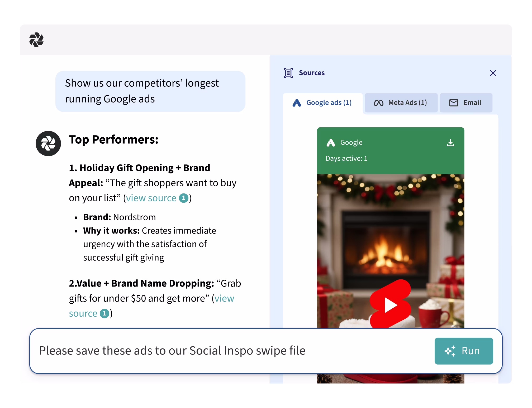Click the app logo in the header

36,40
